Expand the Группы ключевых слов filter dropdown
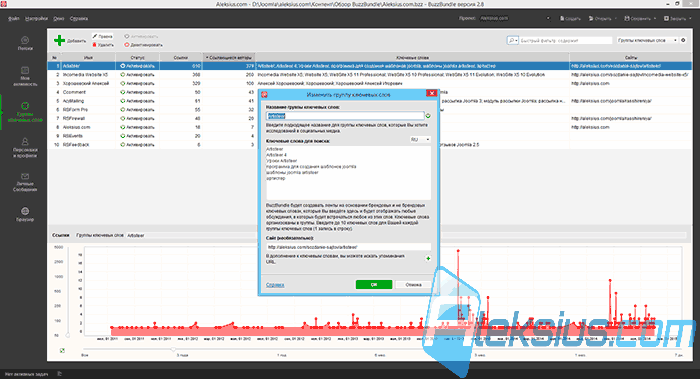Image resolution: width=700 pixels, height=379 pixels. pos(647,41)
